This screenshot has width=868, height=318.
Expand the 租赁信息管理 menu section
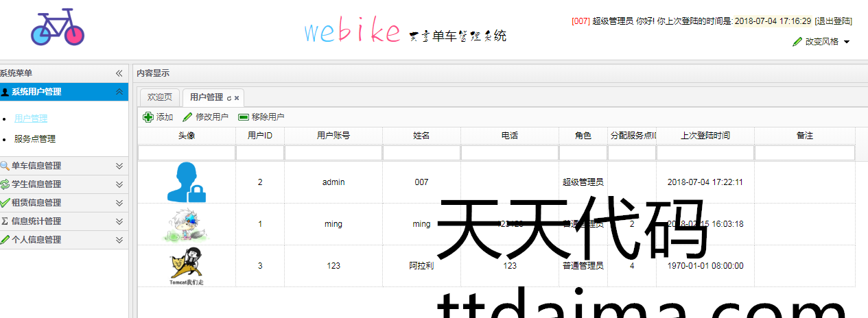coord(119,203)
